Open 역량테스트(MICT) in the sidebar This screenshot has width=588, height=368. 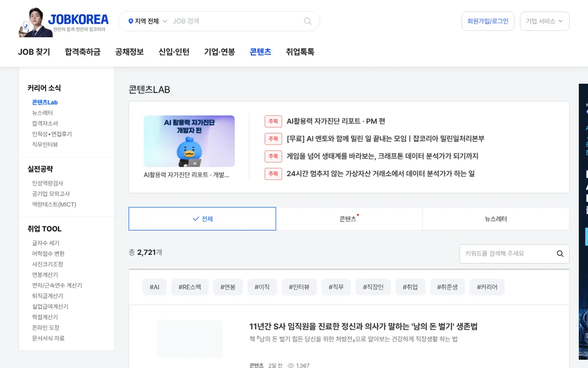click(x=54, y=204)
